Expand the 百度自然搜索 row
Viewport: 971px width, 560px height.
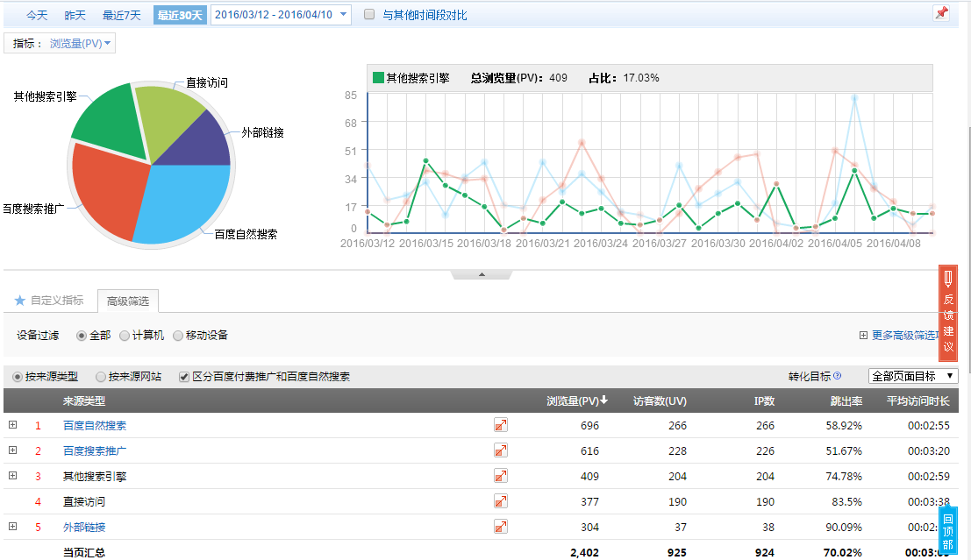pyautogui.click(x=13, y=425)
